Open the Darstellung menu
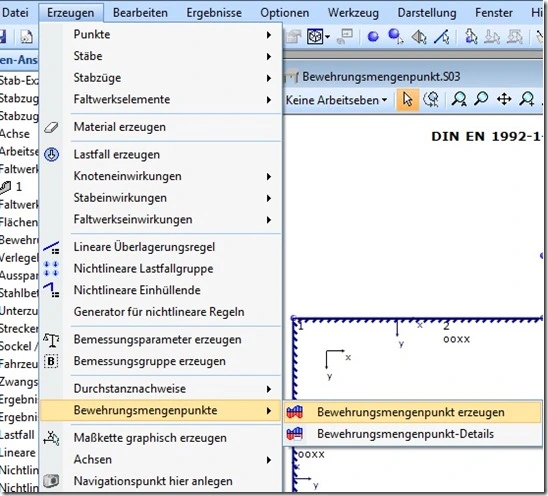 (427, 13)
